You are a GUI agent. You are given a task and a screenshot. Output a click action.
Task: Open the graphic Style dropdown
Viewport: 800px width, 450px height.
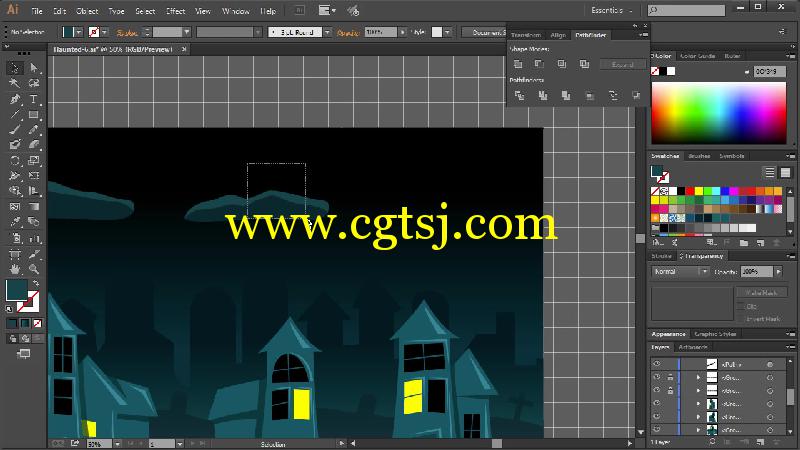coord(447,32)
